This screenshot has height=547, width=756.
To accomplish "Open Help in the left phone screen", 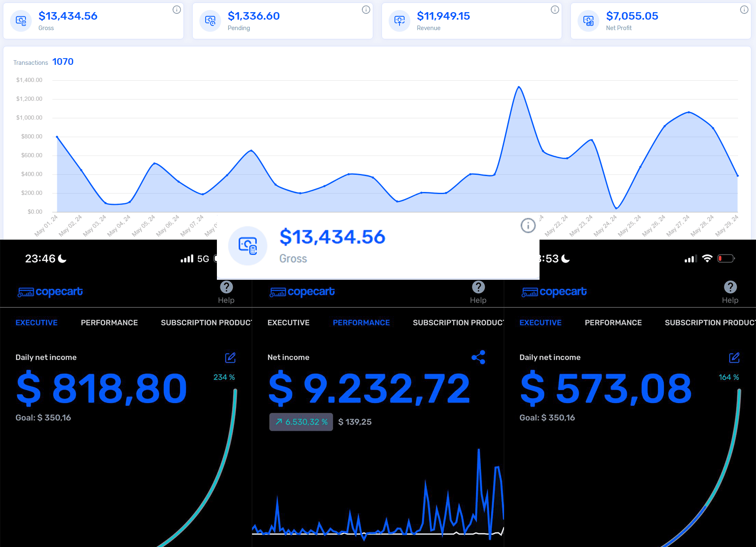I will [x=226, y=292].
